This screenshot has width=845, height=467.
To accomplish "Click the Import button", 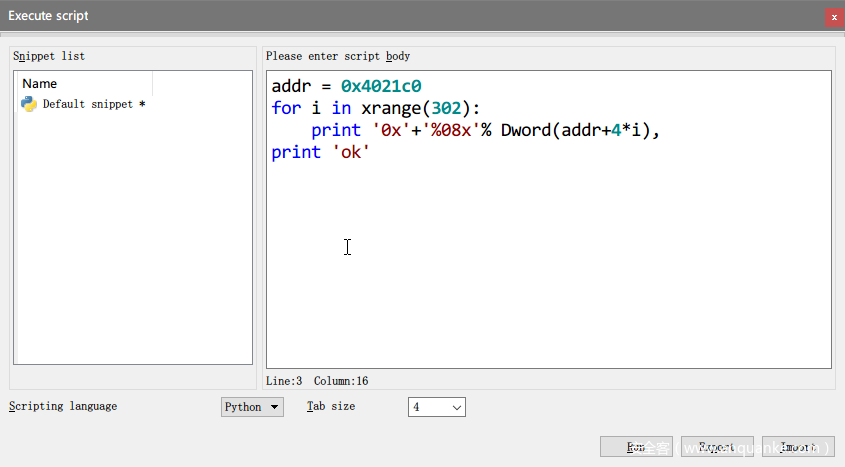I will pyautogui.click(x=798, y=447).
